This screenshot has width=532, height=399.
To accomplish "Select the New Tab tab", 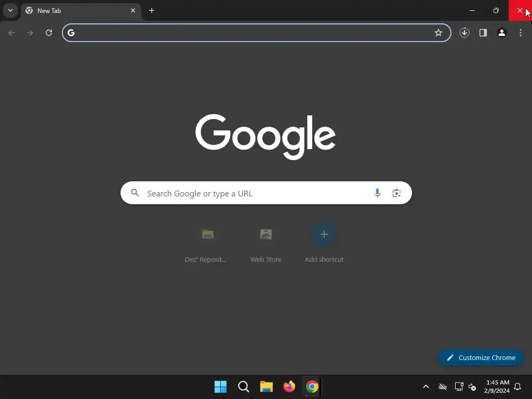I will 81,11.
